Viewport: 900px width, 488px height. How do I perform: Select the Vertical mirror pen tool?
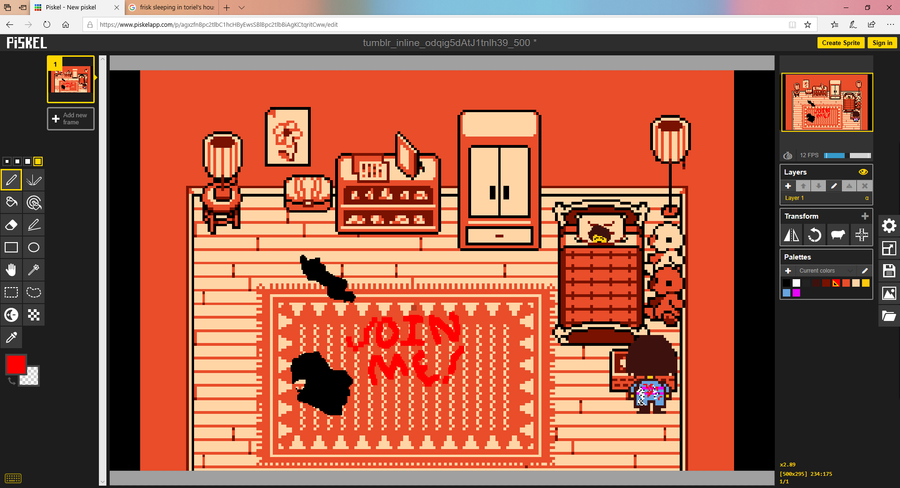pyautogui.click(x=34, y=180)
